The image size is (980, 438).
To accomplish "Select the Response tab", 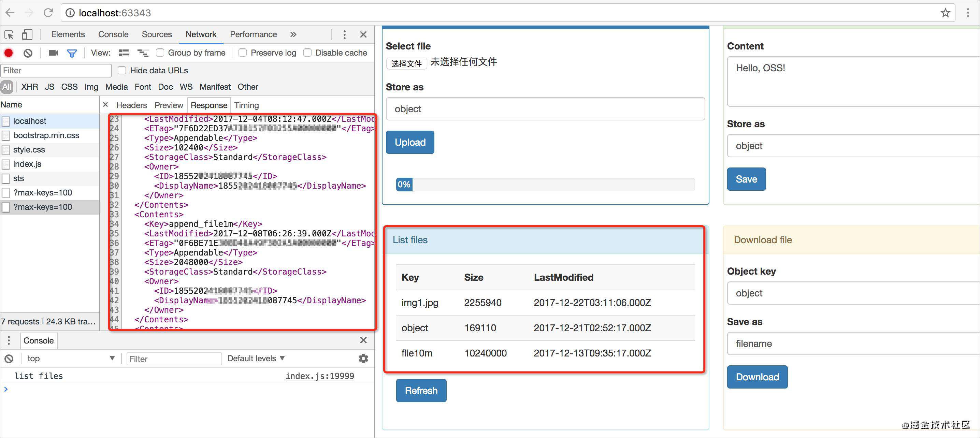I will tap(209, 105).
